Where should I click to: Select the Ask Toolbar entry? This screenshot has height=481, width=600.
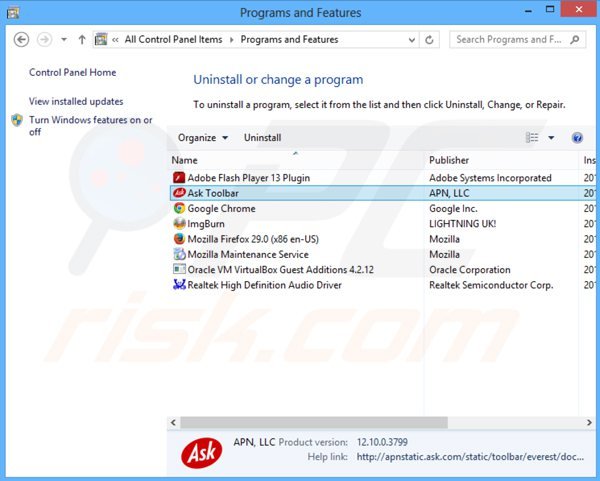click(x=383, y=193)
